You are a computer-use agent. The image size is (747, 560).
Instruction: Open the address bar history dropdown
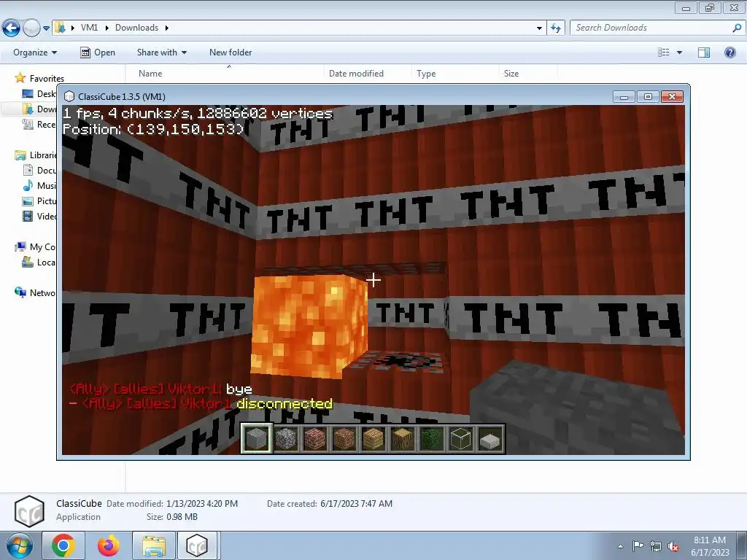(x=539, y=28)
